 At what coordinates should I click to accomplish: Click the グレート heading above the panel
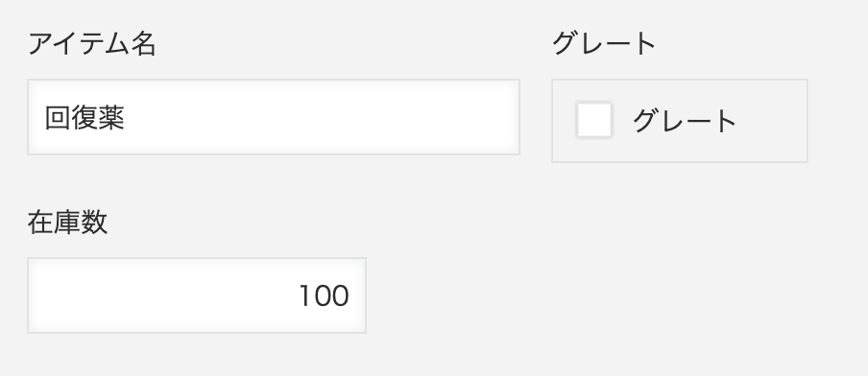click(x=603, y=43)
